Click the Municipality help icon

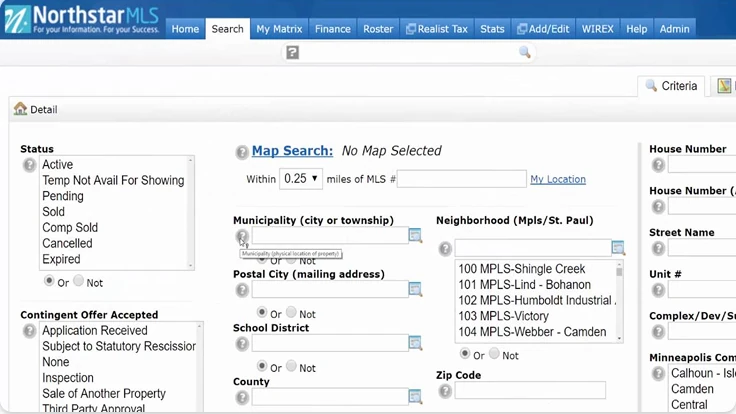(242, 236)
